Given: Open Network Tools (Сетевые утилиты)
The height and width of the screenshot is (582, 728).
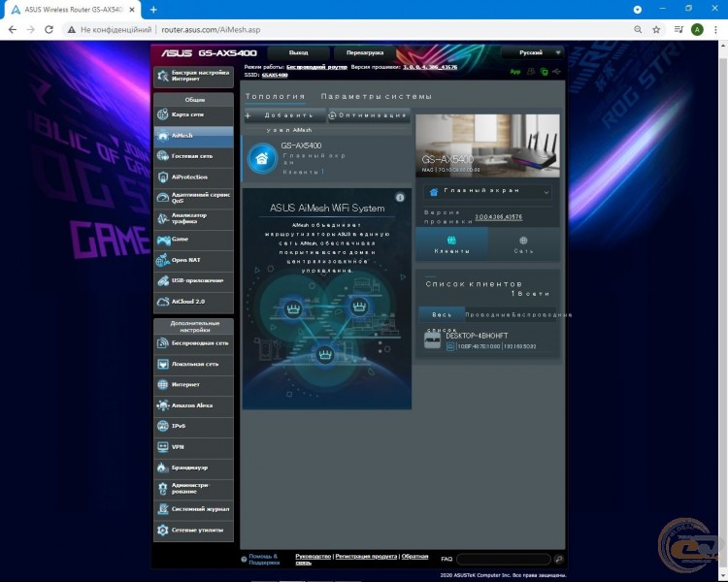Looking at the screenshot, I should coord(193,530).
